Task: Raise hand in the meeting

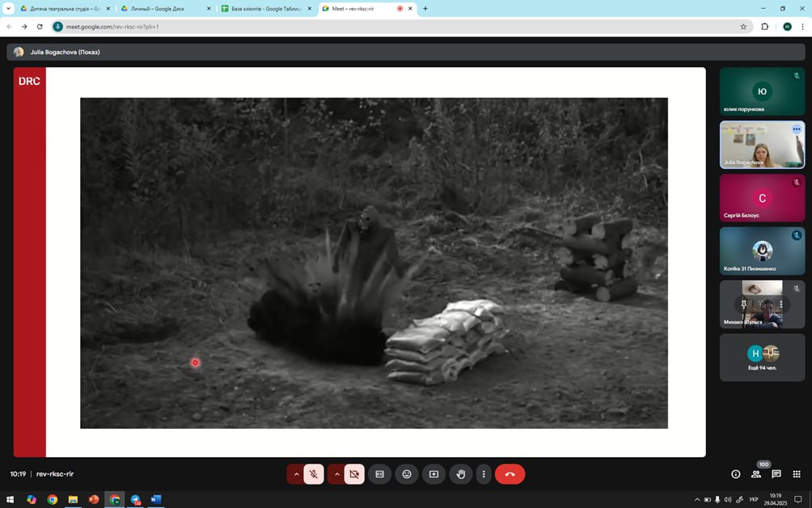Action: click(461, 474)
